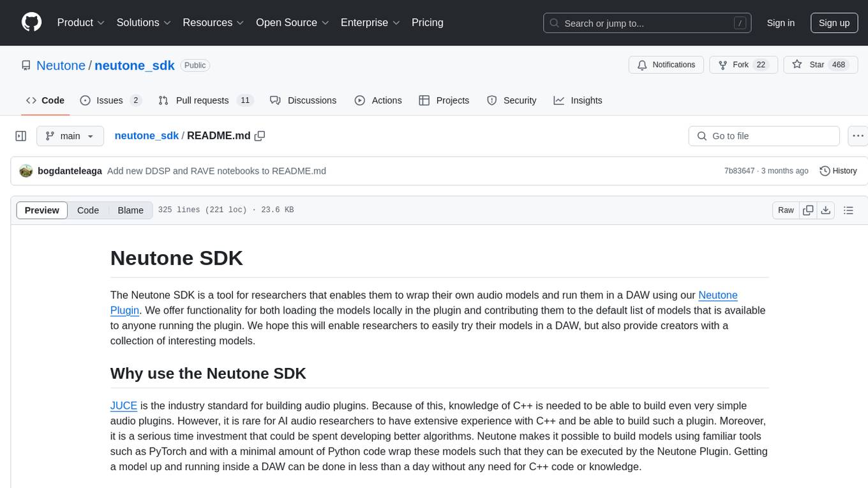Open the Security tab

(512, 100)
